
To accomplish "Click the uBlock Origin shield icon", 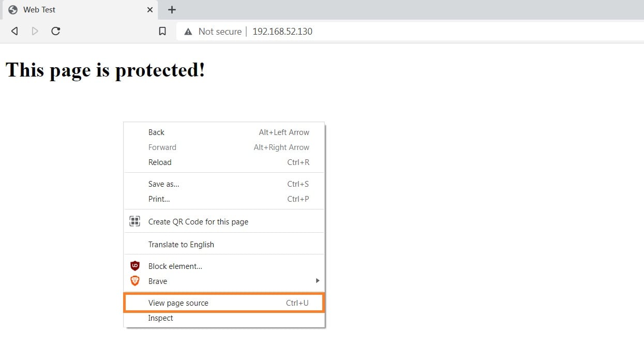I will pos(135,266).
